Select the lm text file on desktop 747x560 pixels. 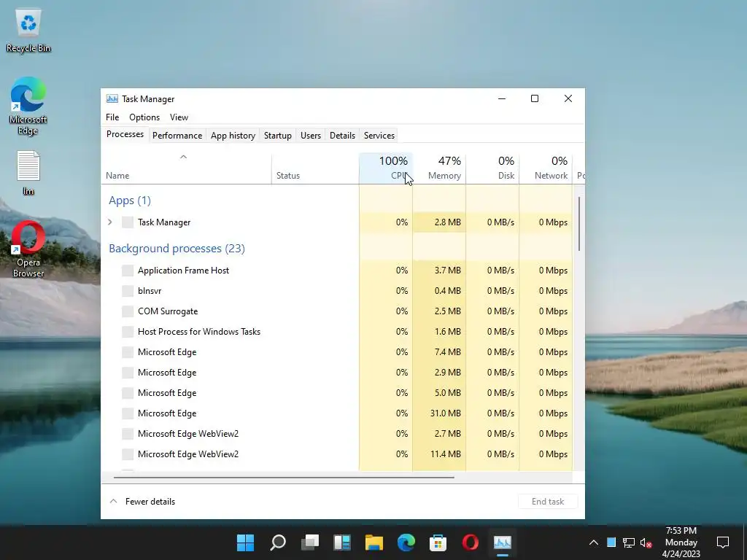point(28,172)
